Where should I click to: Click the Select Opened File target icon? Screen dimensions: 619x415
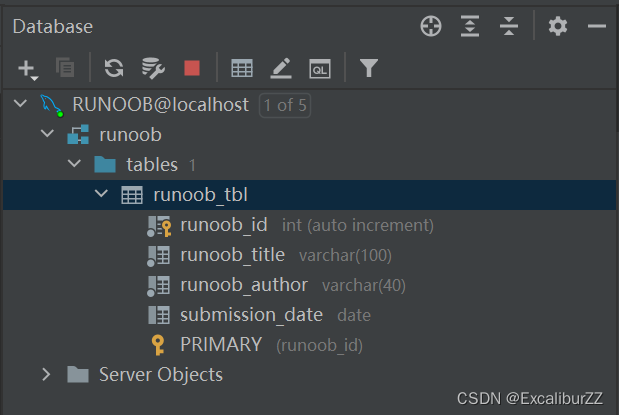click(431, 26)
